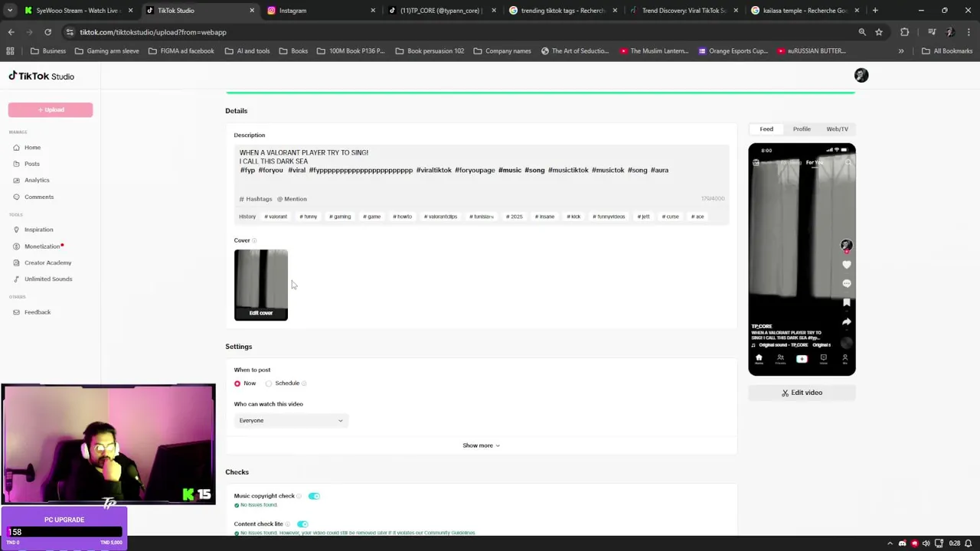The image size is (980, 551).
Task: Click the Mention button
Action: [x=292, y=199]
